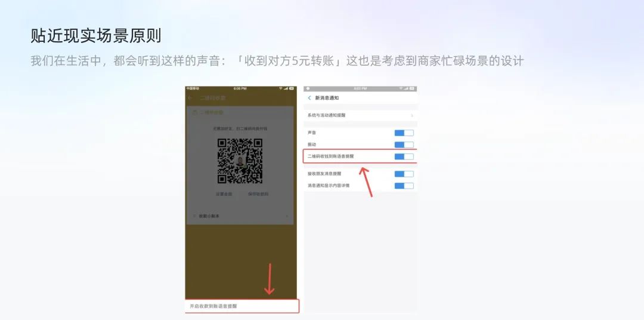Viewport: 644px width, 320px height.
Task: Click the 消息通知显示内容详情 label
Action: 329,186
